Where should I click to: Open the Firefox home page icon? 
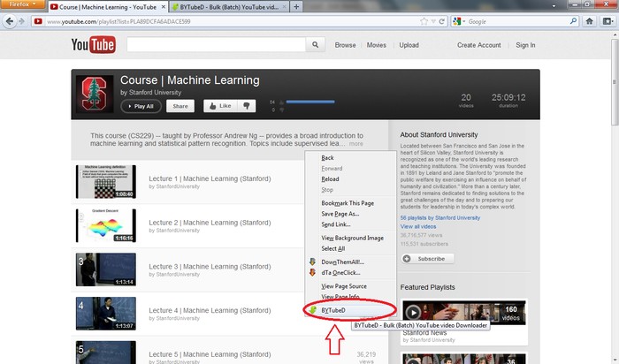[590, 21]
